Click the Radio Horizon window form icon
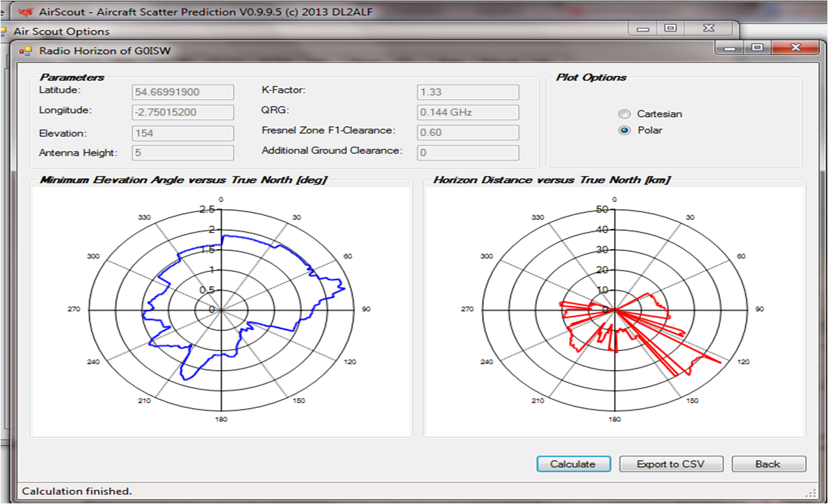Screen dimensions: 828x504 26,50
